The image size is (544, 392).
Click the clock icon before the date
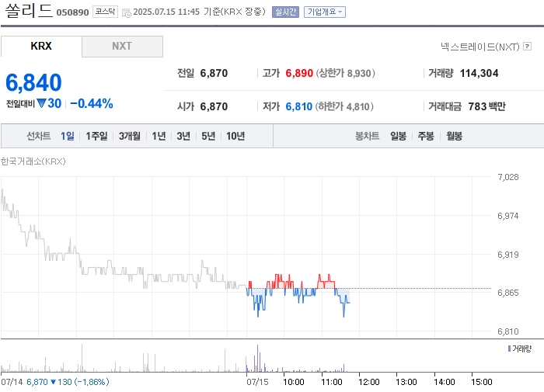point(126,13)
